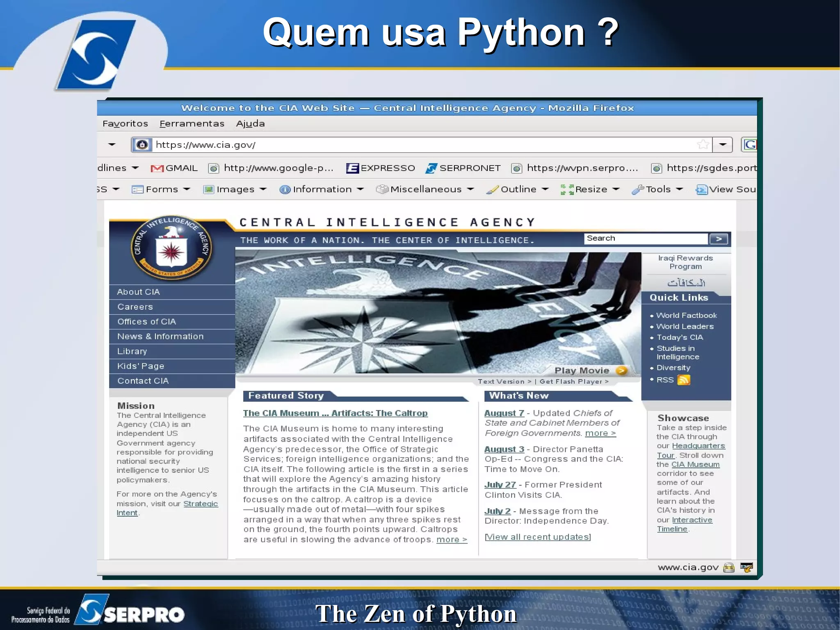Open the Ferramentas menu
Screen dimensions: 840x630
coord(192,124)
